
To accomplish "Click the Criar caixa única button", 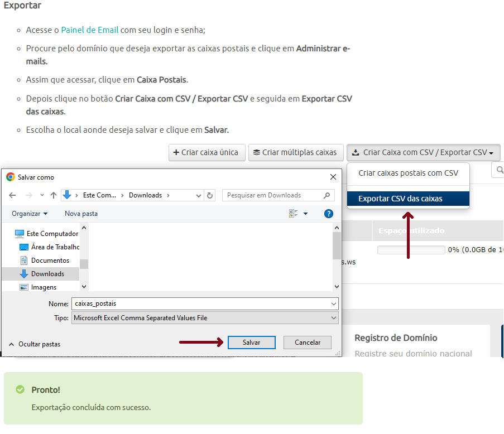I will pos(207,152).
